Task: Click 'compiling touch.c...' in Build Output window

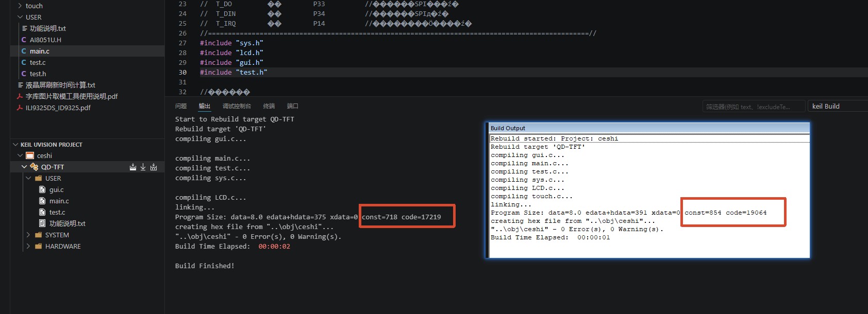Action: coord(531,196)
